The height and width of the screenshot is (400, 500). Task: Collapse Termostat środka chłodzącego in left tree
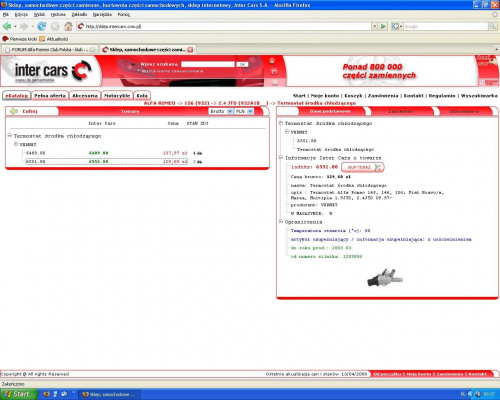(x=10, y=135)
